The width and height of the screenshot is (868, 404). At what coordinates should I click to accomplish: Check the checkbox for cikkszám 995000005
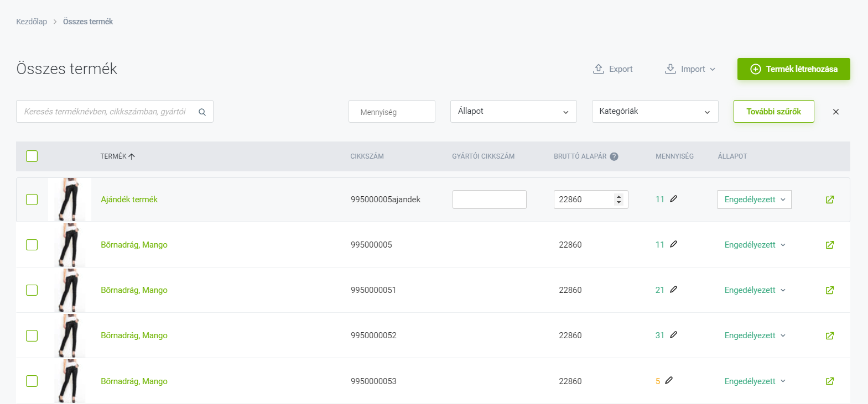point(32,245)
